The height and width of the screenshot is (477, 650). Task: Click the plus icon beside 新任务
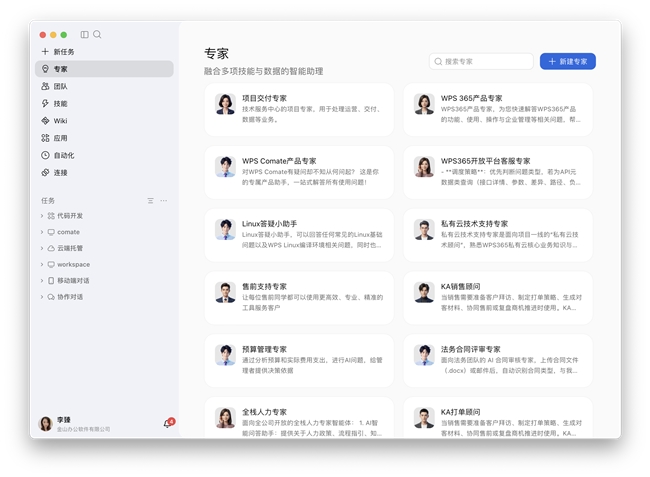point(45,51)
